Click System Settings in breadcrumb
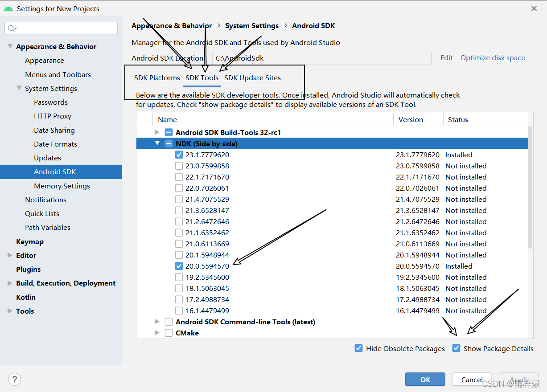The image size is (547, 392). 252,25
